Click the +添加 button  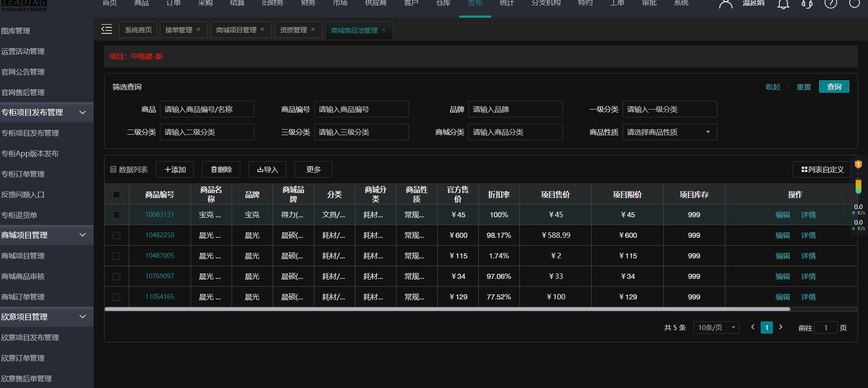pos(175,169)
